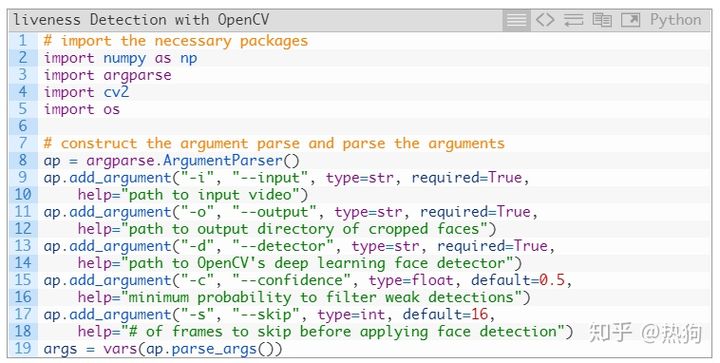Click line number 14 in the gutter
This screenshot has width=720, height=363.
(23, 263)
